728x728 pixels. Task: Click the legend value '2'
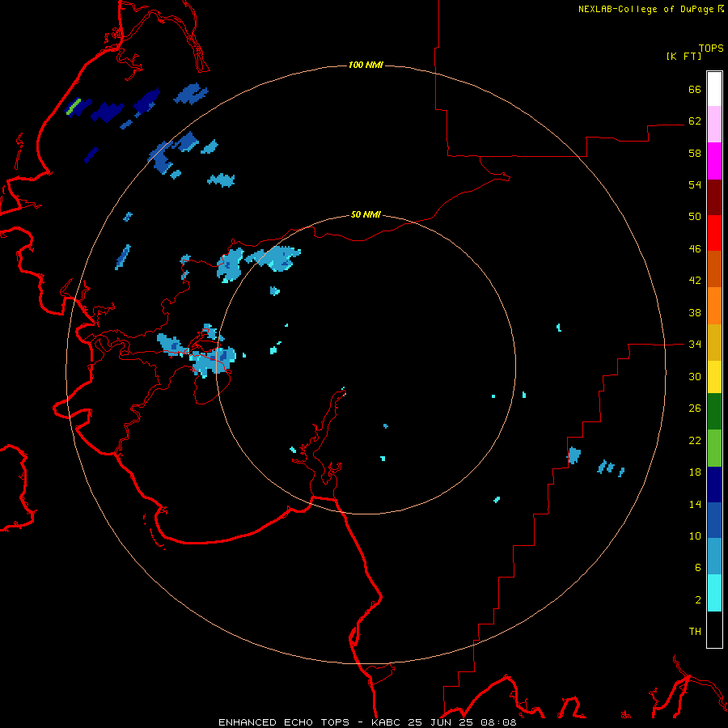pyautogui.click(x=698, y=600)
